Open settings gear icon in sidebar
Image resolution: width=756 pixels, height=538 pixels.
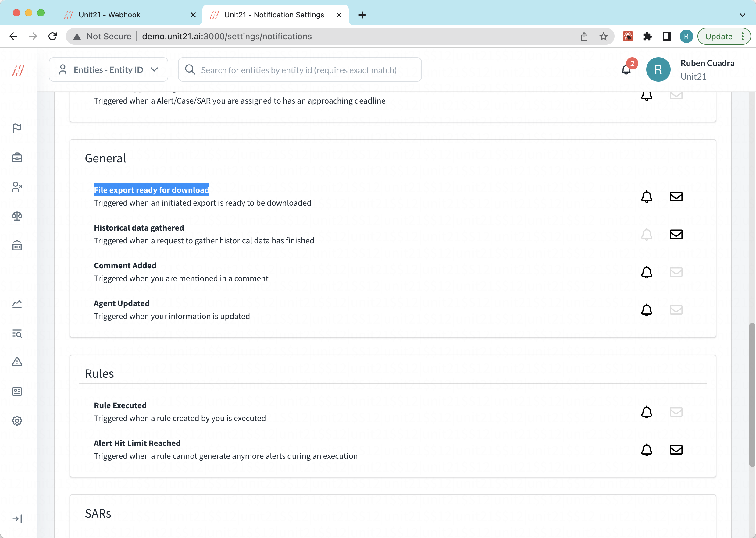(x=17, y=421)
